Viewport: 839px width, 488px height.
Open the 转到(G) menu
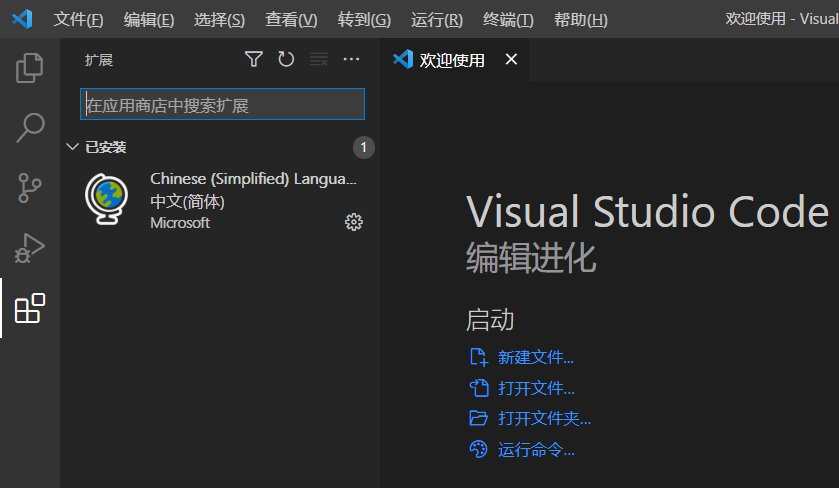click(364, 20)
